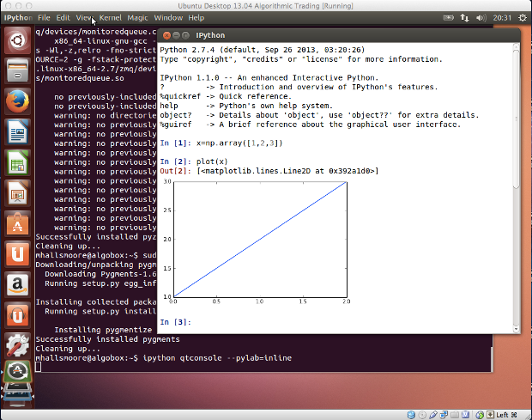Maximize the IPython console window
This screenshot has height=420, width=532.
pyautogui.click(x=185, y=35)
